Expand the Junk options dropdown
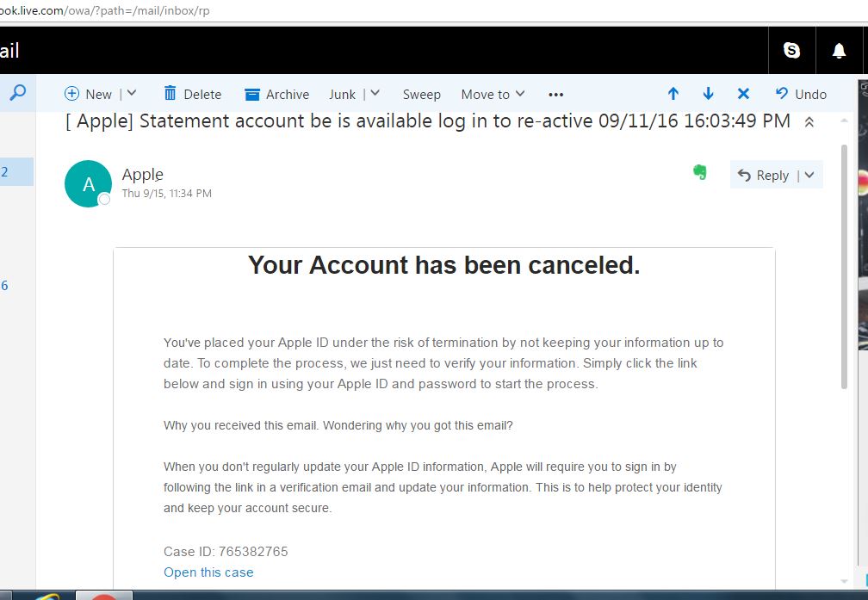868x600 pixels. point(375,94)
